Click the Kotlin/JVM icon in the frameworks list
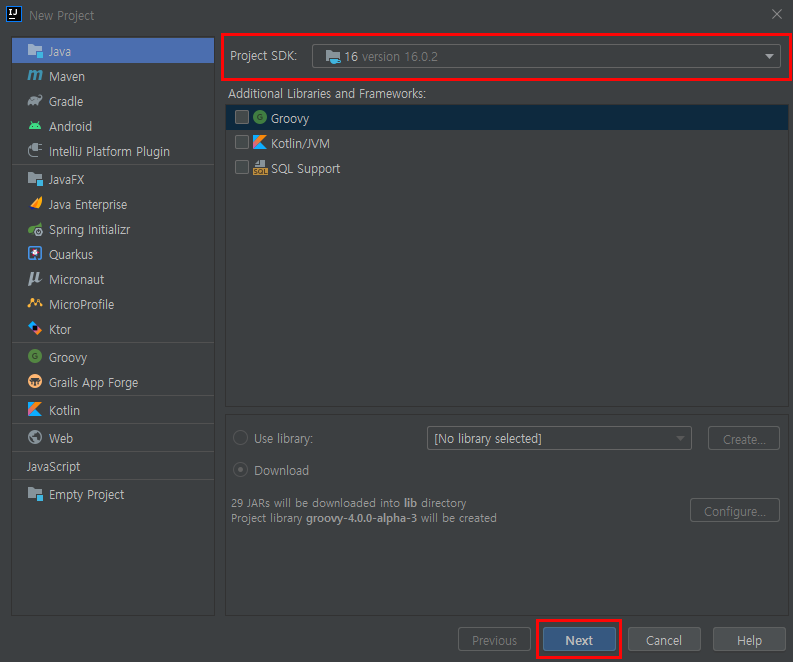 (x=260, y=143)
